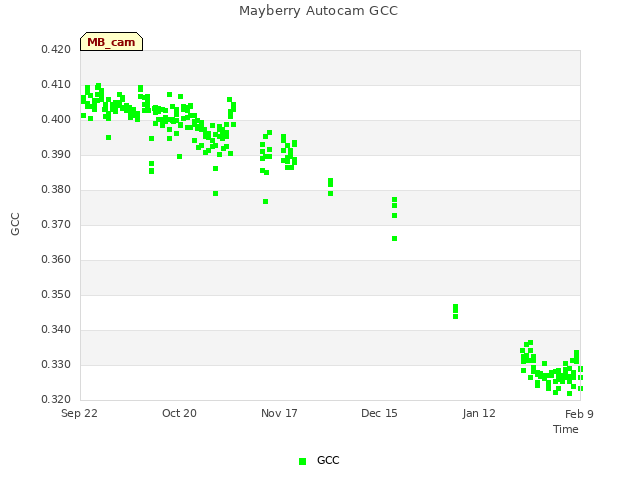Click the green GCC legend swatch

point(302,461)
